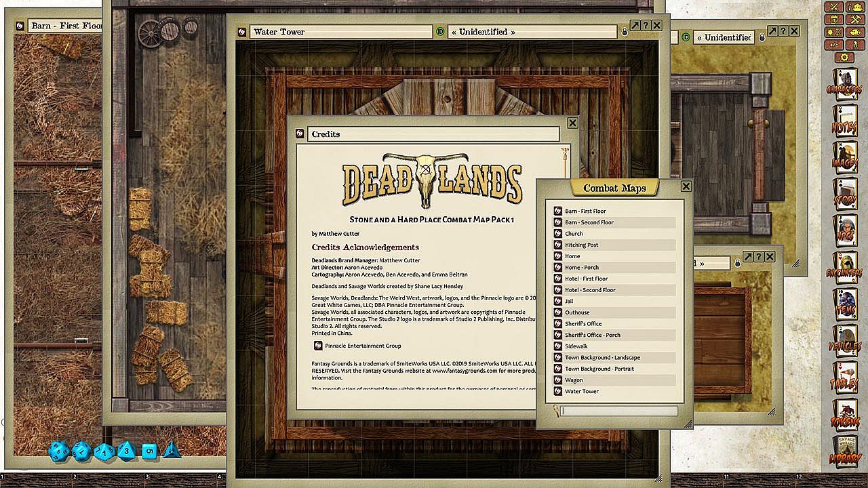
Task: Open Town Background - Landscape map entry
Action: coord(614,357)
